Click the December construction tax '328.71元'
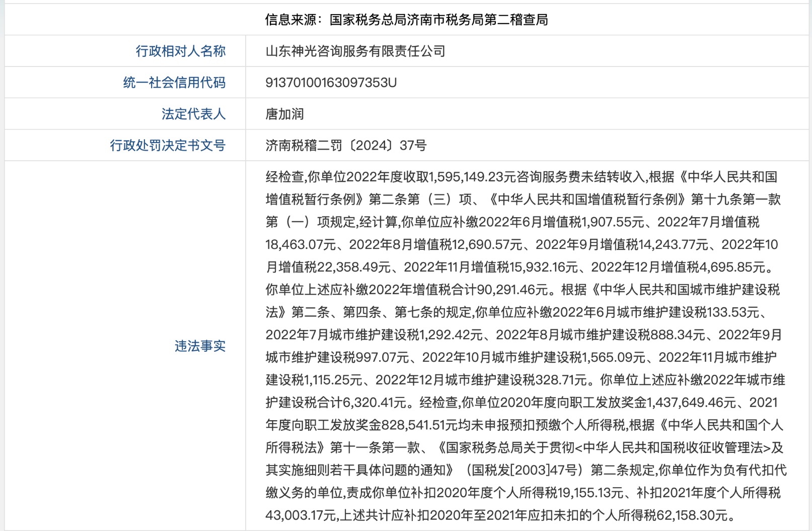 (x=561, y=380)
